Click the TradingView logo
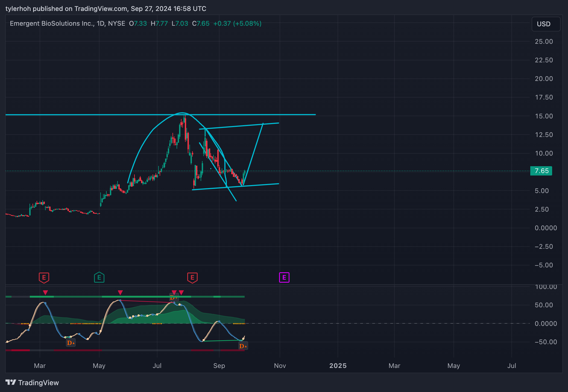The image size is (568, 392). (32, 382)
